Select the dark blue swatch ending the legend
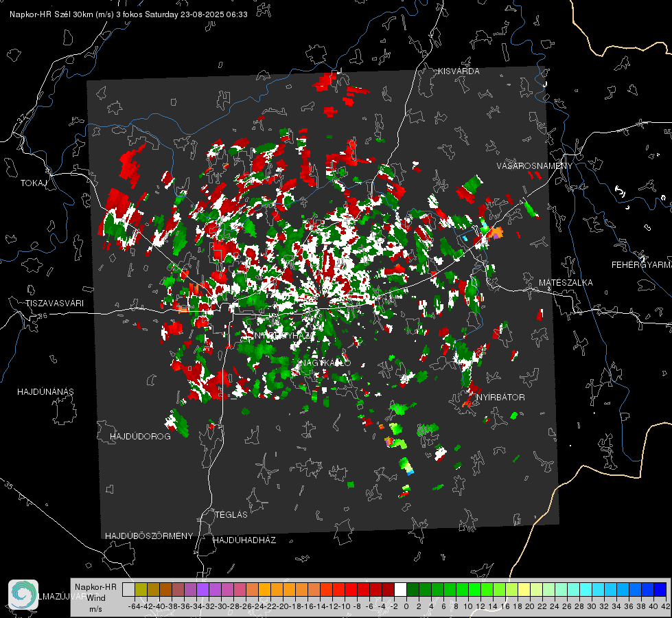 660,590
